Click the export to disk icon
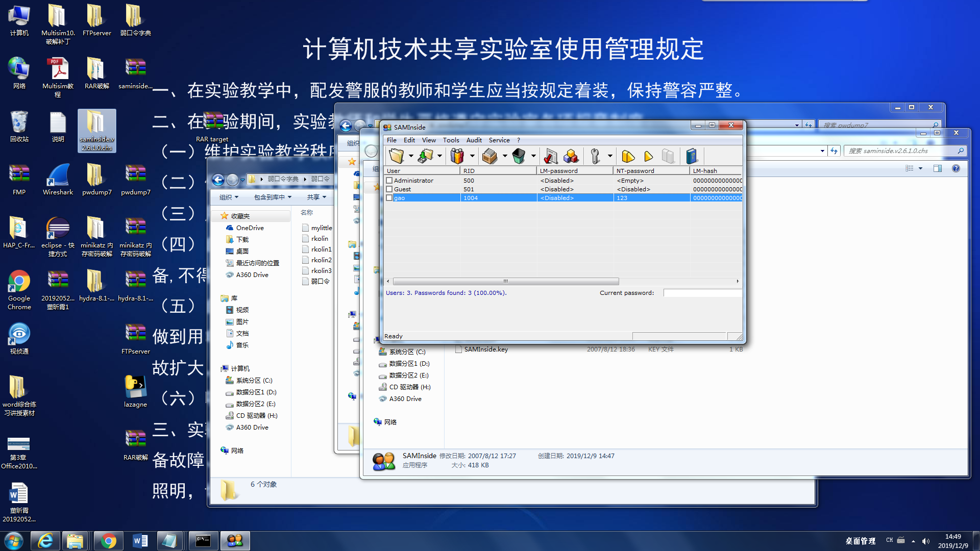 [425, 156]
